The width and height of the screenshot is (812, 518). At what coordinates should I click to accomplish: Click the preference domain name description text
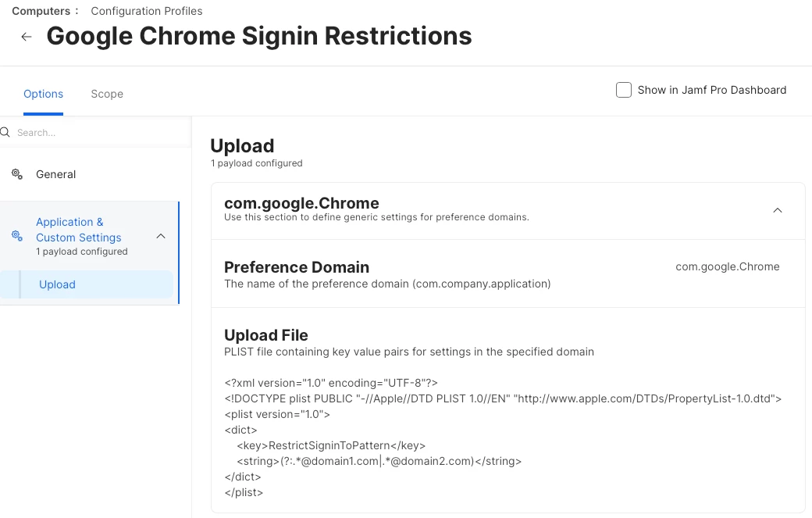[x=387, y=284]
